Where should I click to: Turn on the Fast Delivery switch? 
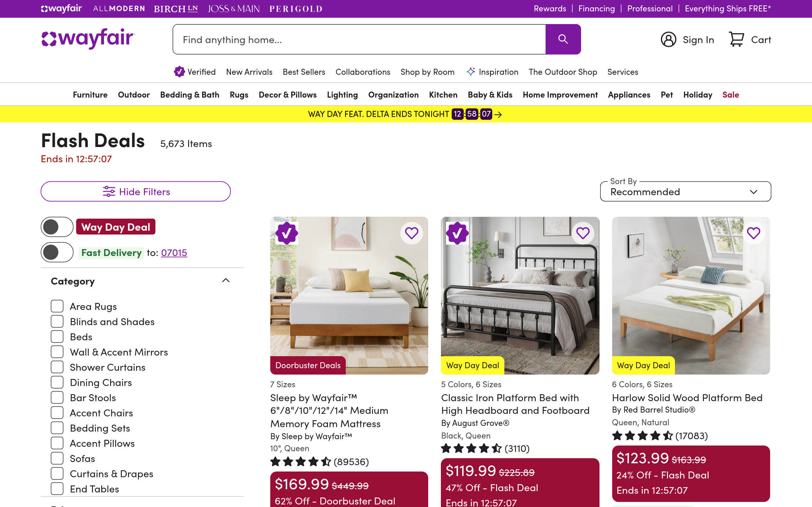(x=57, y=252)
